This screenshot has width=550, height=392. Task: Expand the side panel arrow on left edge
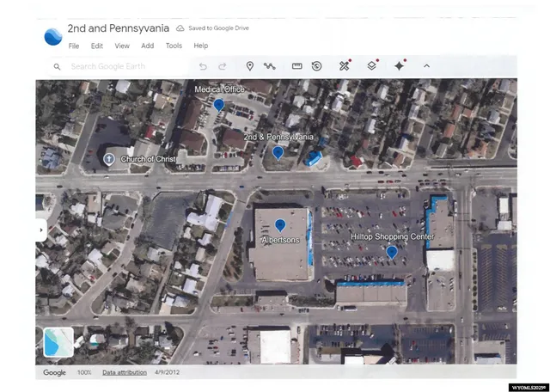[40, 230]
